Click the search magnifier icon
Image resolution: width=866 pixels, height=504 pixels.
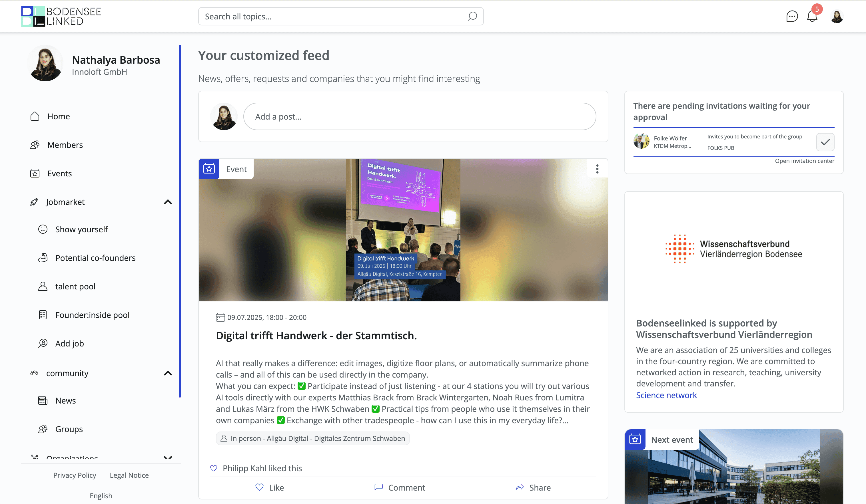472,16
